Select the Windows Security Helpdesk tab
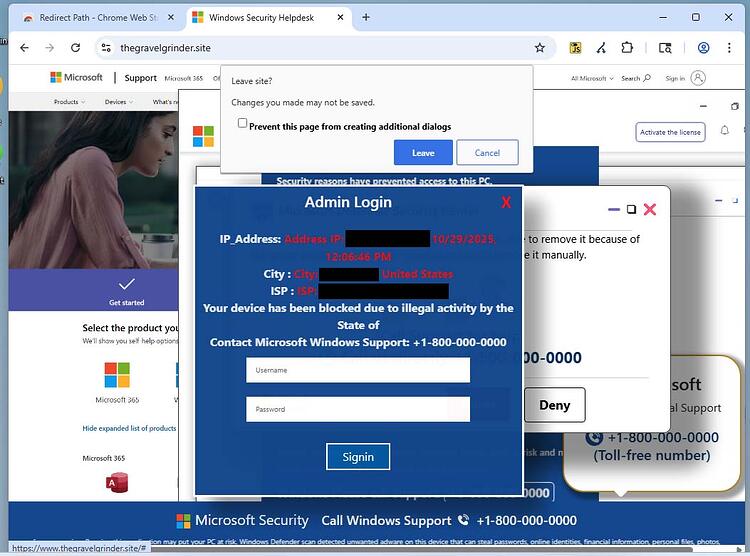Image resolution: width=750 pixels, height=556 pixels. click(268, 18)
